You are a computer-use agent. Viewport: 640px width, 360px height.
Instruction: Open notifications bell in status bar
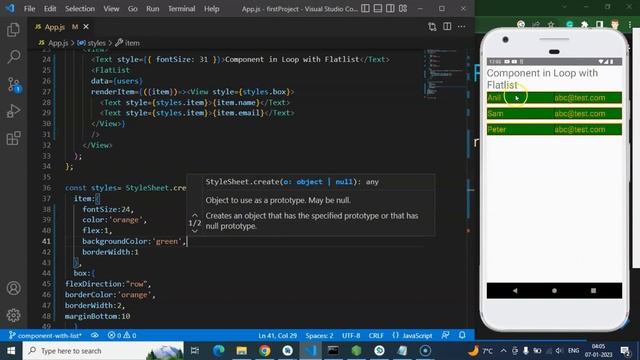pos(462,336)
